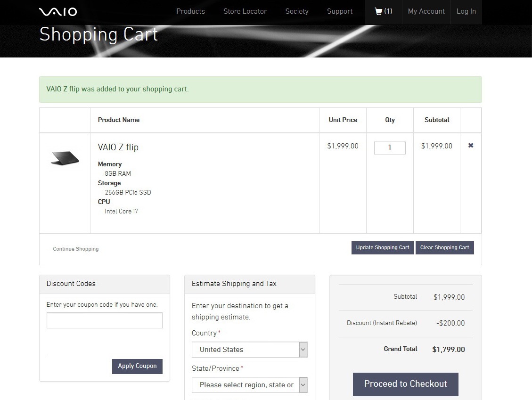Click the Log In link

pos(466,11)
